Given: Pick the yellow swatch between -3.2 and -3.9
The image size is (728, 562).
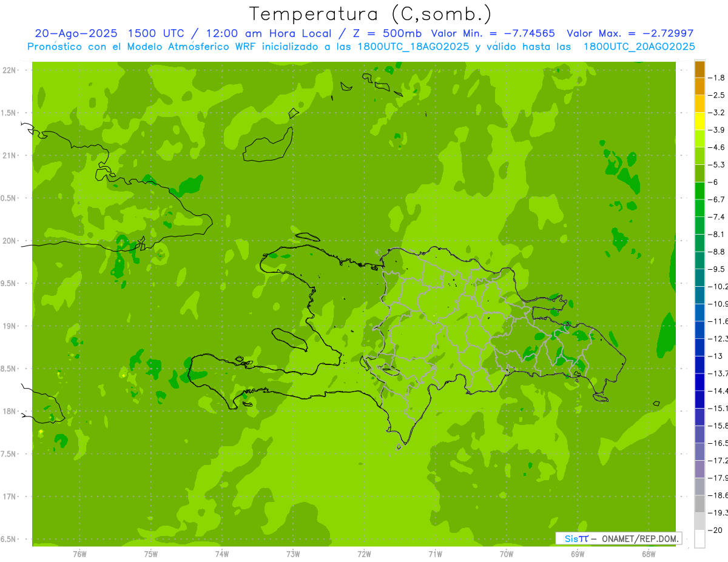Looking at the screenshot, I should pos(699,121).
